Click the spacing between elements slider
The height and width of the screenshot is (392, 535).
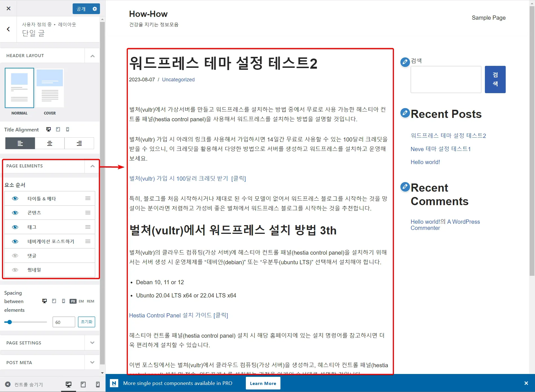click(26, 322)
